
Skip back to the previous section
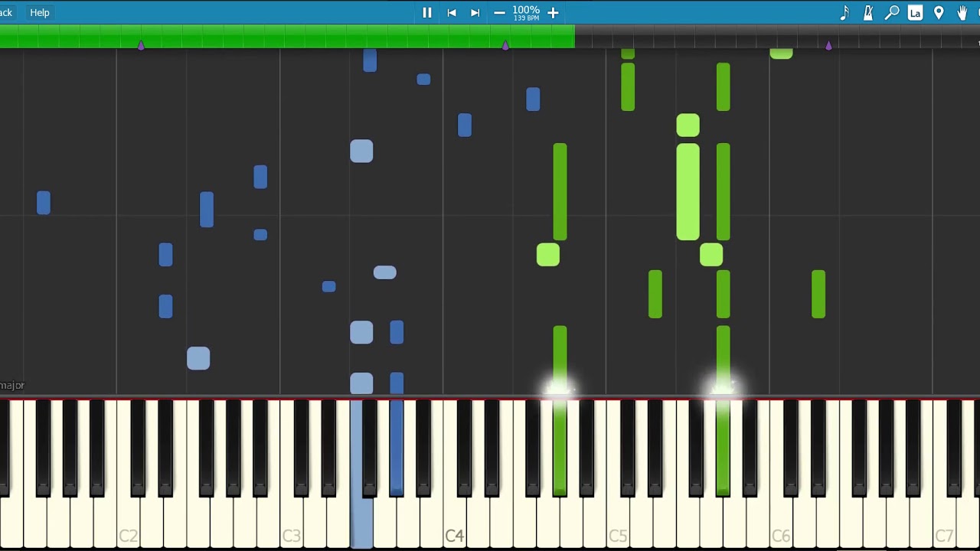[452, 13]
